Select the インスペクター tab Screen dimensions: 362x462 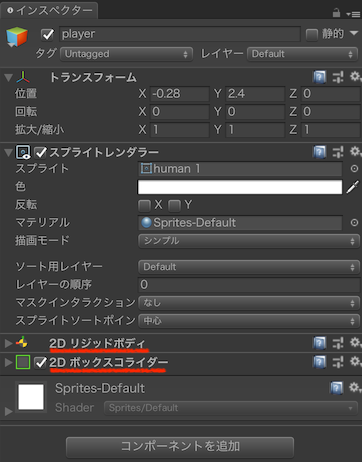coord(49,10)
